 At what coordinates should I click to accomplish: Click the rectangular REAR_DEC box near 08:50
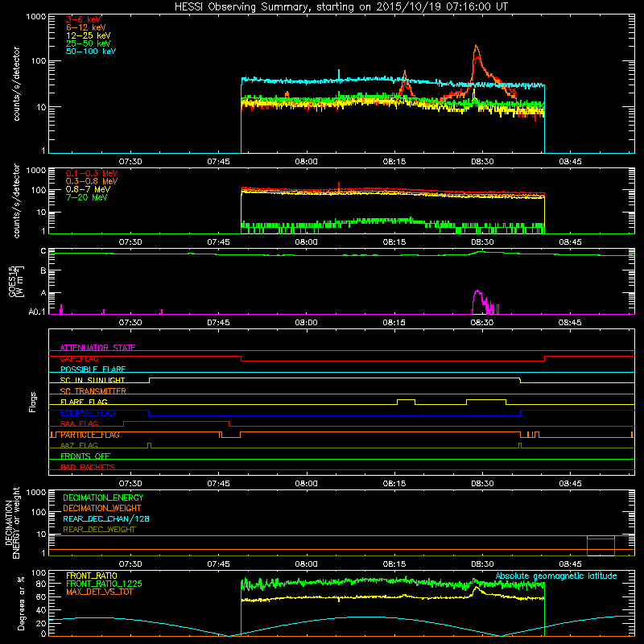601,546
